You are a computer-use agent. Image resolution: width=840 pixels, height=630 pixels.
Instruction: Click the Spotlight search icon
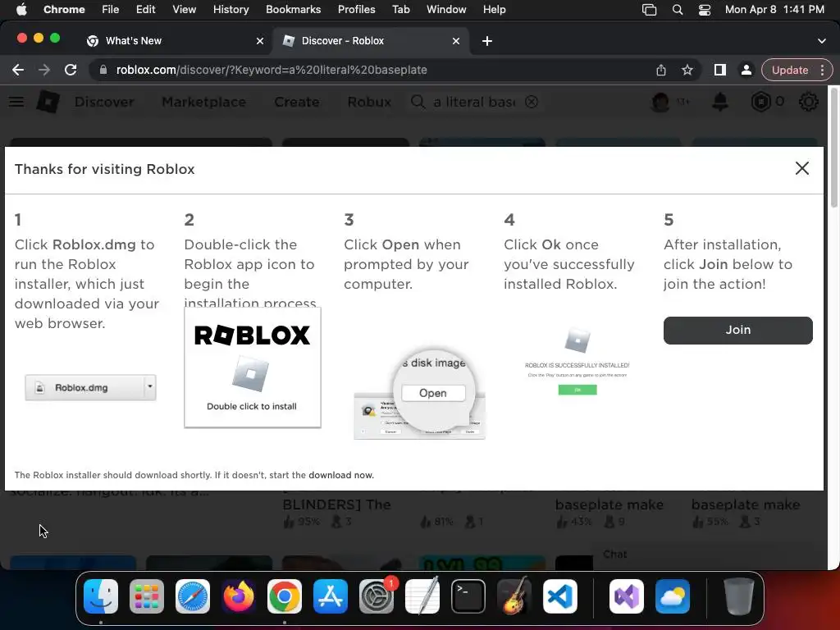click(x=677, y=10)
